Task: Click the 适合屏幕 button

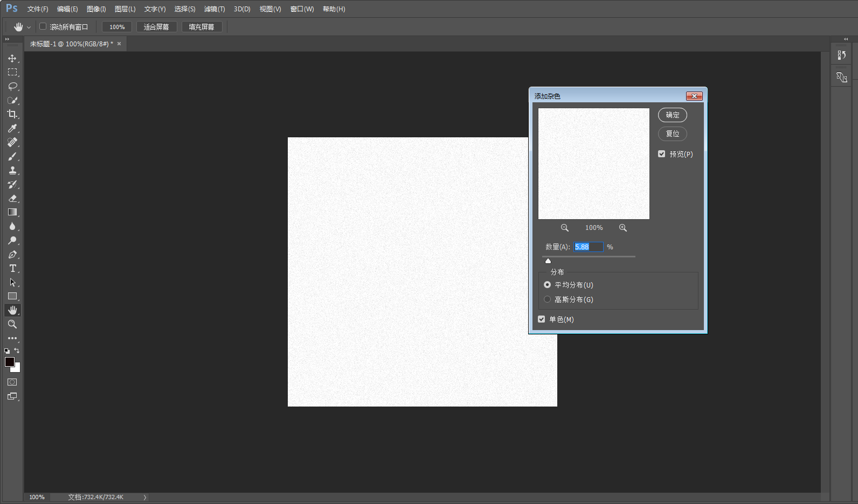Action: tap(156, 27)
